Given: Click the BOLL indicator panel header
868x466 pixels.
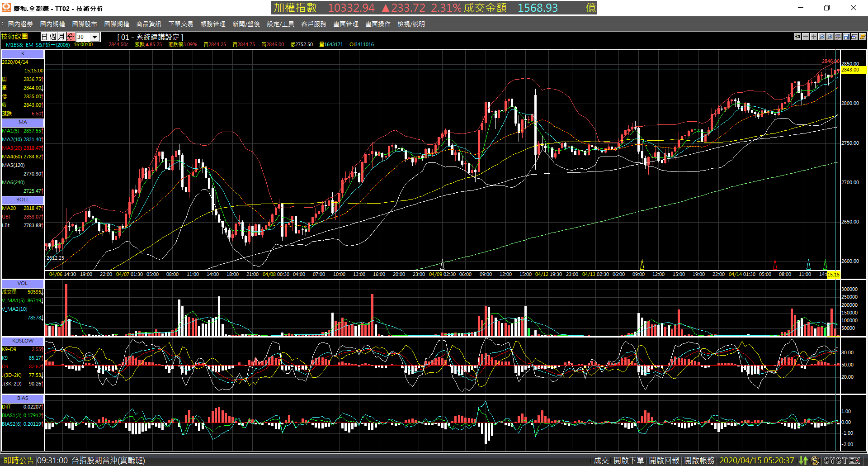Looking at the screenshot, I should tap(23, 200).
